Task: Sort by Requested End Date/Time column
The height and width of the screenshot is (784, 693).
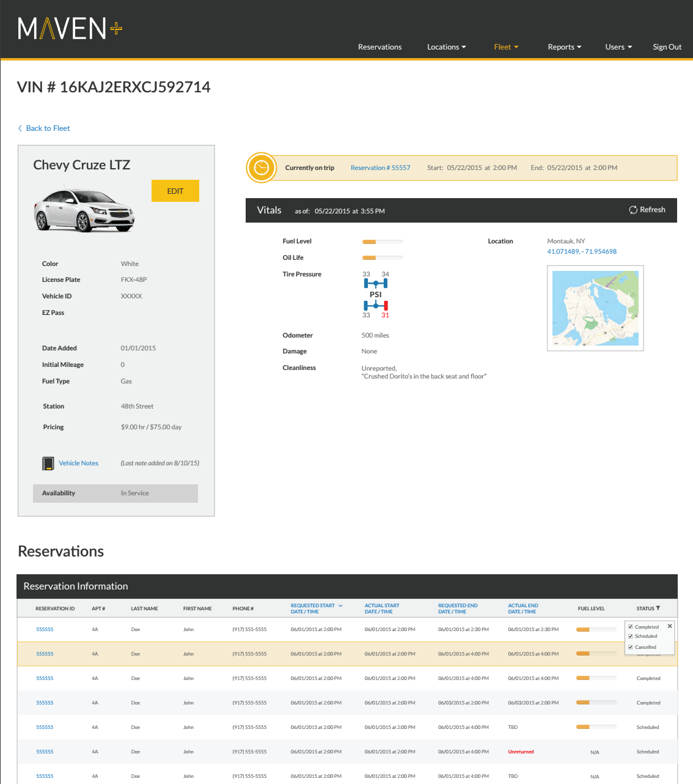Action: pyautogui.click(x=458, y=608)
